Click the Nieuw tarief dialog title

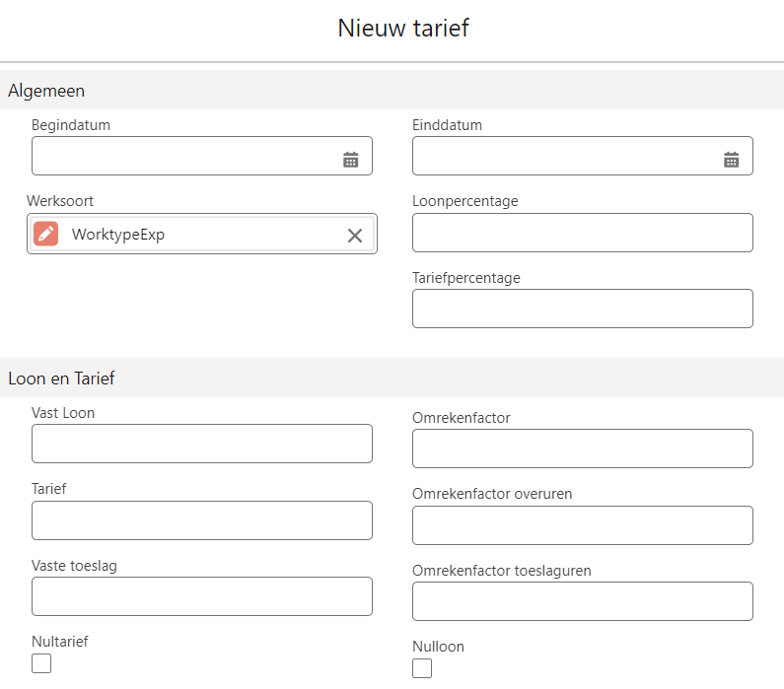402,28
